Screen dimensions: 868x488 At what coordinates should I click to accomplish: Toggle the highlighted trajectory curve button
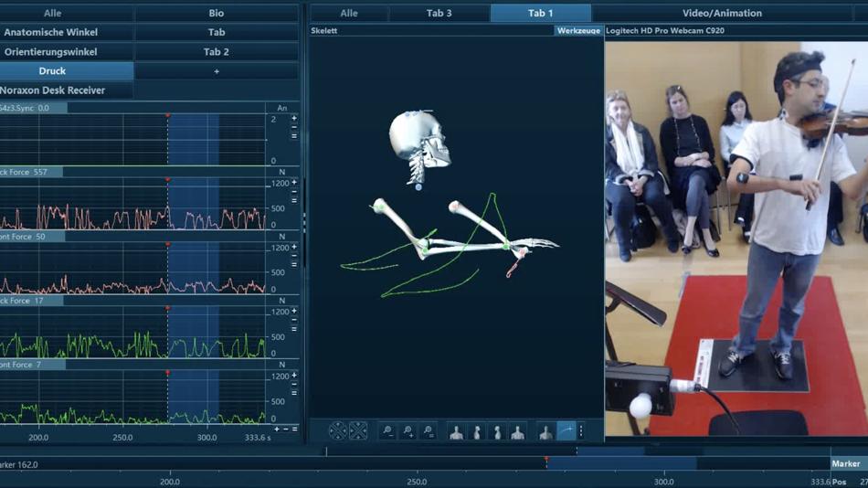566,431
